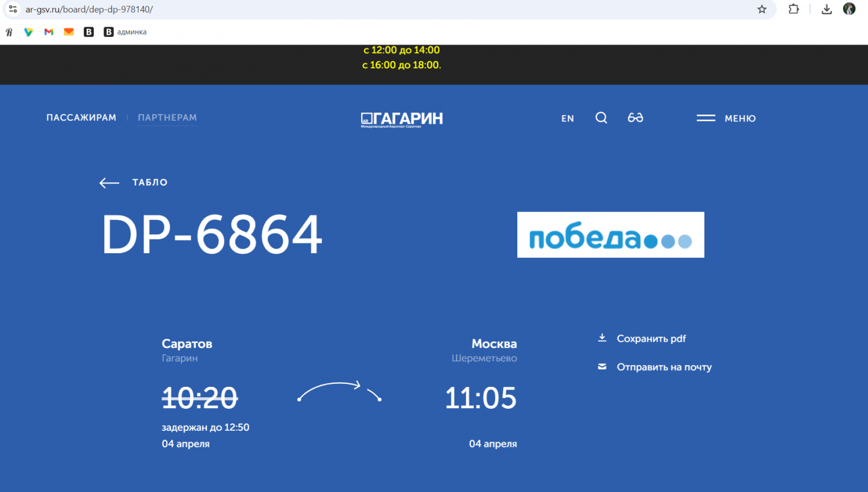Select the ПАРТНЕРАМ section
The image size is (868, 492).
click(x=167, y=117)
